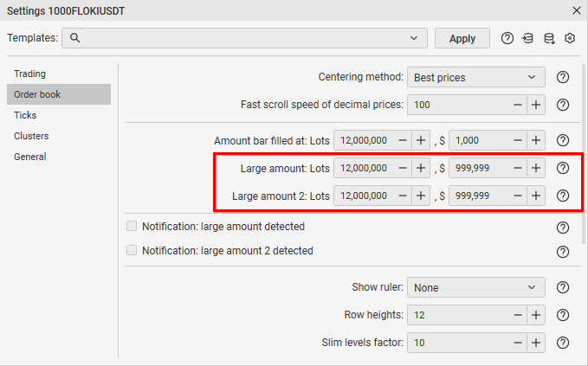588x366 pixels.
Task: Increase Row heights with plus
Action: click(x=536, y=315)
